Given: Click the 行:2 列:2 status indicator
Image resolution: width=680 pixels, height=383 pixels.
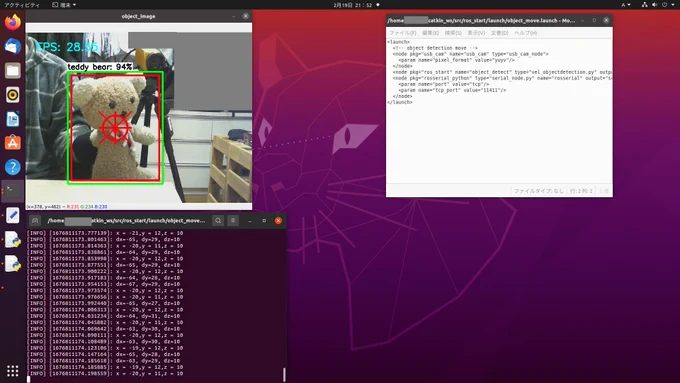Looking at the screenshot, I should click(581, 191).
